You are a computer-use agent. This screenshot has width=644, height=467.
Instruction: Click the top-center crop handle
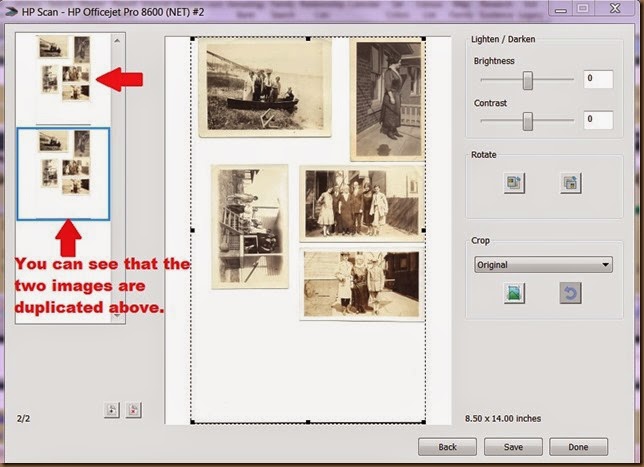click(308, 39)
